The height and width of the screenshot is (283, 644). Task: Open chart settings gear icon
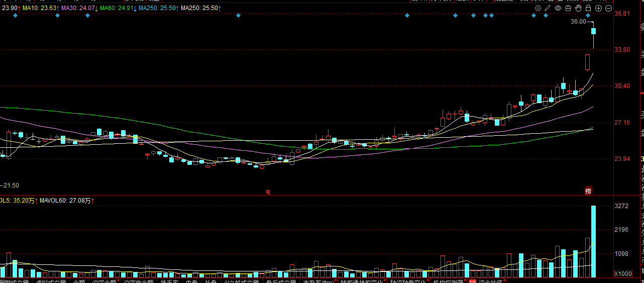click(x=538, y=8)
